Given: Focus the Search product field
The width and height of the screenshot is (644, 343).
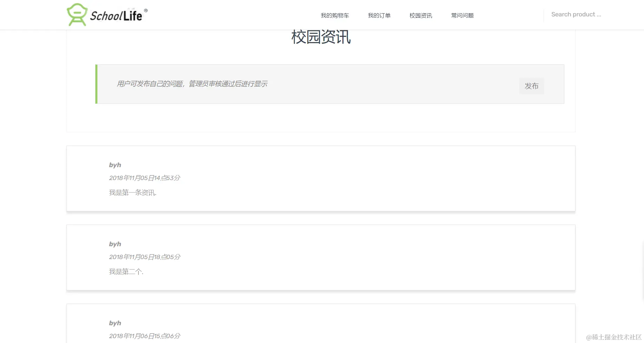Looking at the screenshot, I should [576, 15].
